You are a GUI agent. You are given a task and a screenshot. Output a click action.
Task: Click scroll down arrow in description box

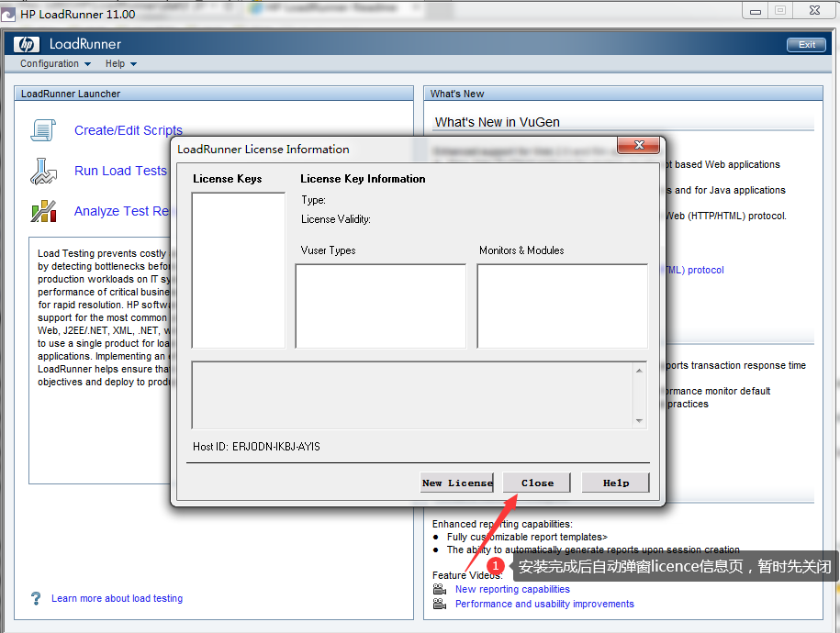point(639,421)
